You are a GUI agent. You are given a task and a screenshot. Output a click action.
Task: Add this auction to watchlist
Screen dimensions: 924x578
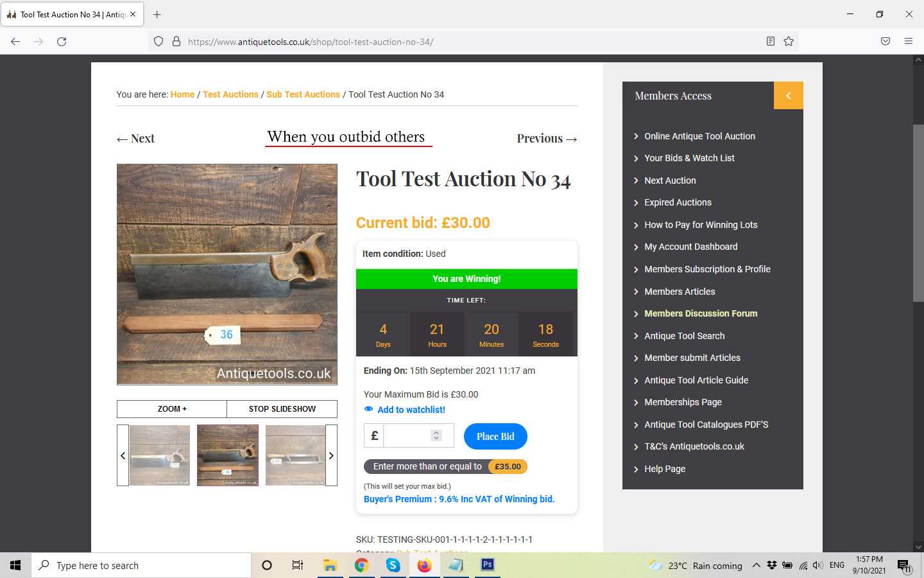pyautogui.click(x=411, y=410)
